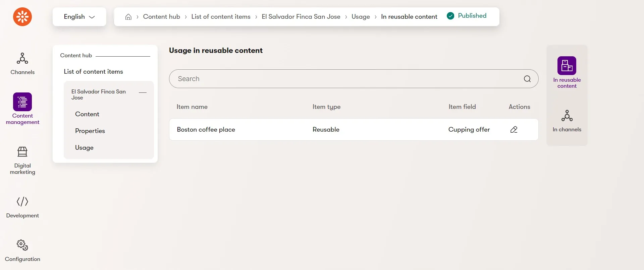Viewport: 644px width, 270px height.
Task: Switch to In channels usage tab
Action: click(567, 121)
